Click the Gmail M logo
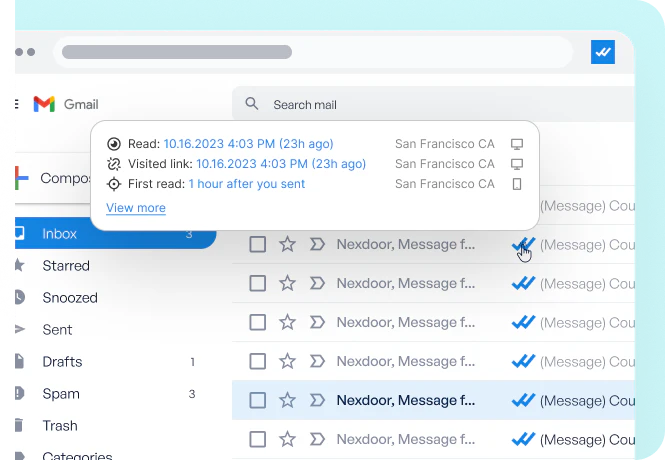 [44, 104]
